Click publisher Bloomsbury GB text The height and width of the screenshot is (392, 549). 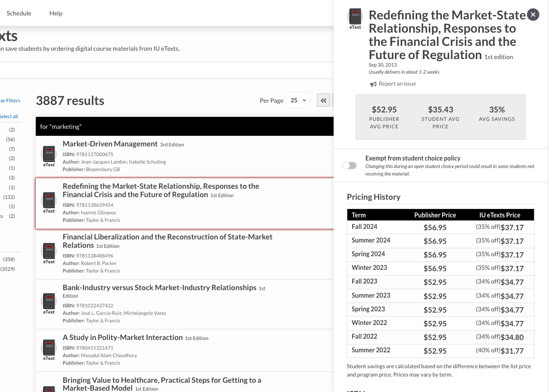pyautogui.click(x=103, y=169)
